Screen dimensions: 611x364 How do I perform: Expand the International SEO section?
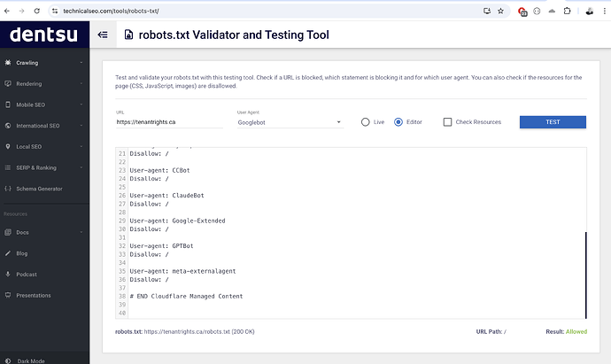43,126
